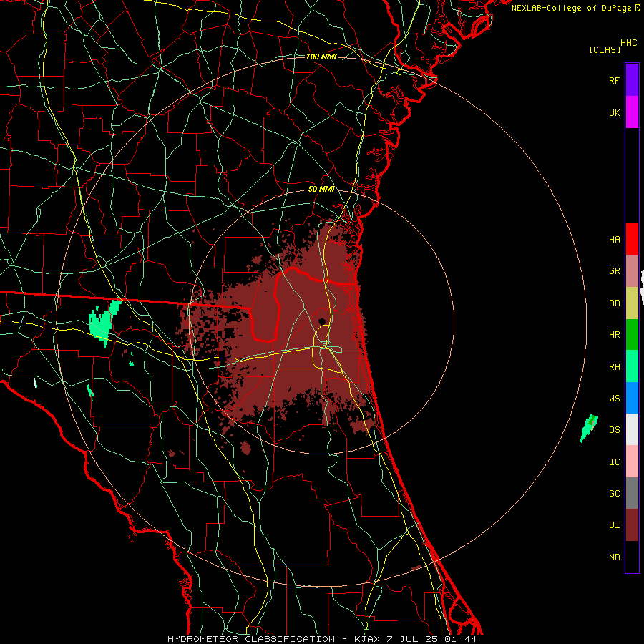The image size is (644, 644).
Task: Click the GR pink legend swatch
Action: click(x=632, y=271)
